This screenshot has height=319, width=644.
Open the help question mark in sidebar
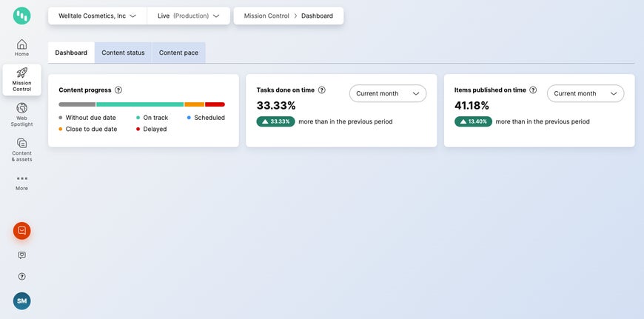coord(21,276)
